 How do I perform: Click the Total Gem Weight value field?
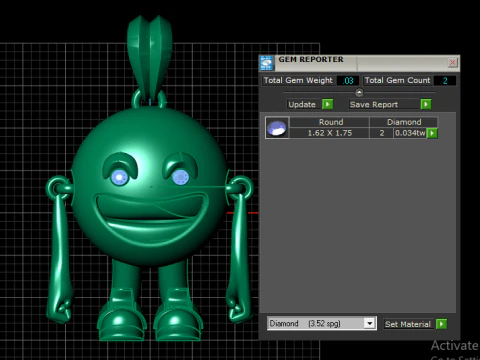(348, 81)
